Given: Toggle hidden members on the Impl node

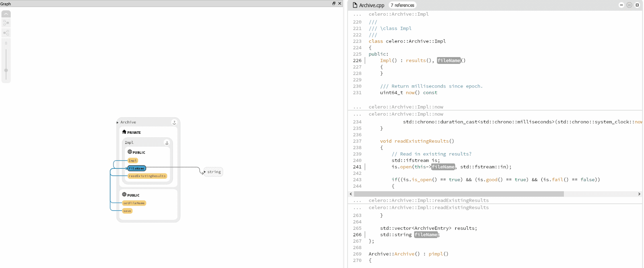Looking at the screenshot, I should tap(167, 143).
